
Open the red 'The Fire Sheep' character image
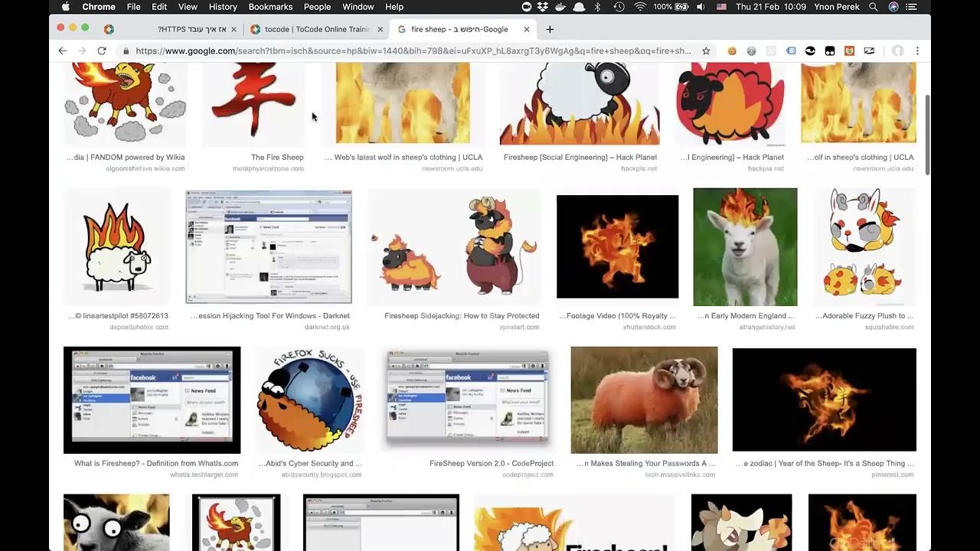tap(253, 103)
